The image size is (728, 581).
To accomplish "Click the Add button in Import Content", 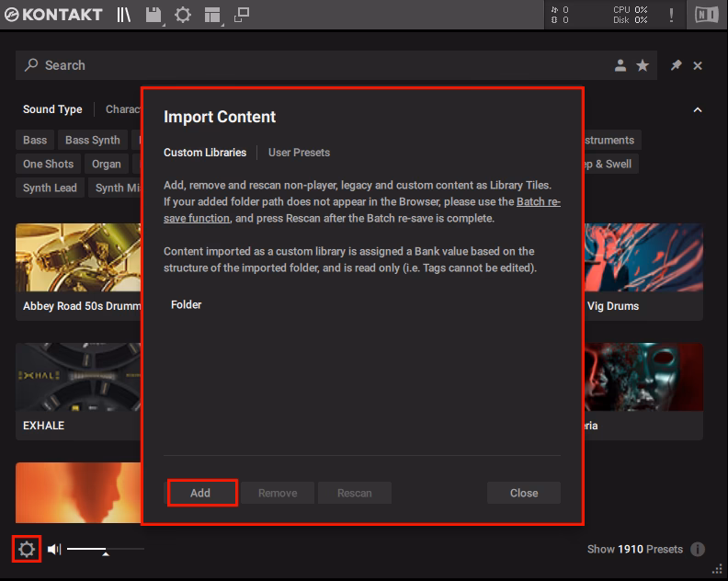I will click(200, 493).
